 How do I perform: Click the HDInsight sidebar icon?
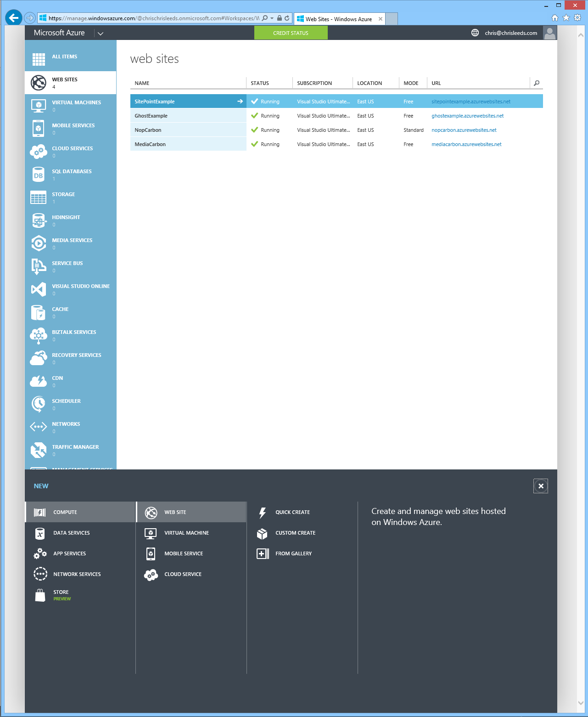point(39,220)
